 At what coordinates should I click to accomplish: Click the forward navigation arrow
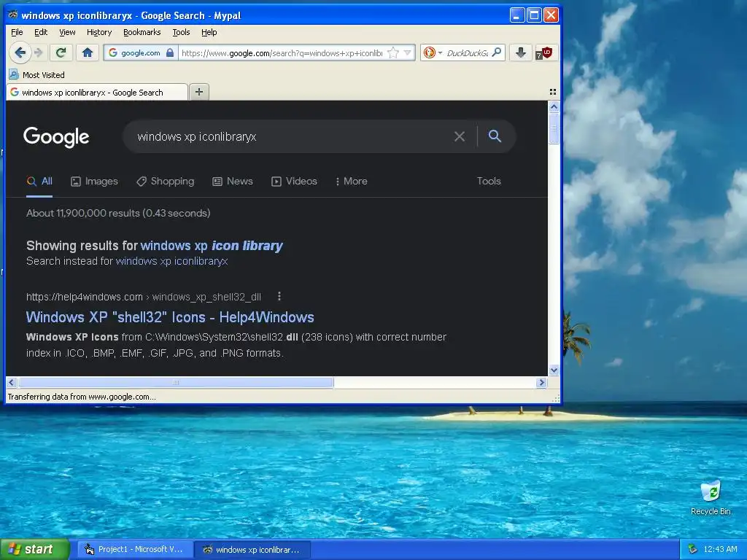(39, 52)
